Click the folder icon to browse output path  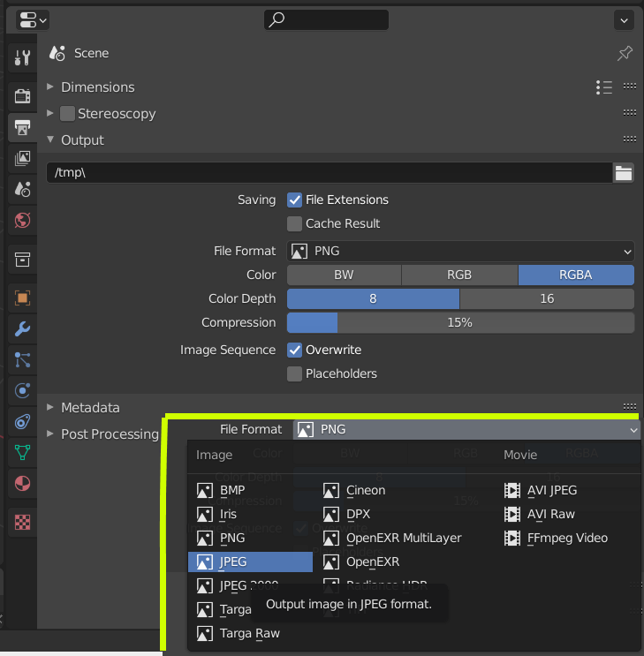click(624, 173)
